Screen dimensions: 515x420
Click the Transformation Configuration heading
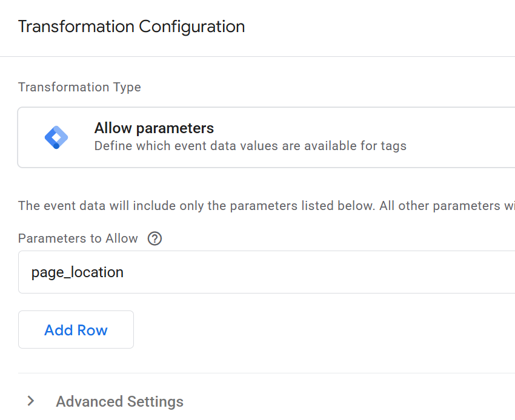(x=131, y=27)
